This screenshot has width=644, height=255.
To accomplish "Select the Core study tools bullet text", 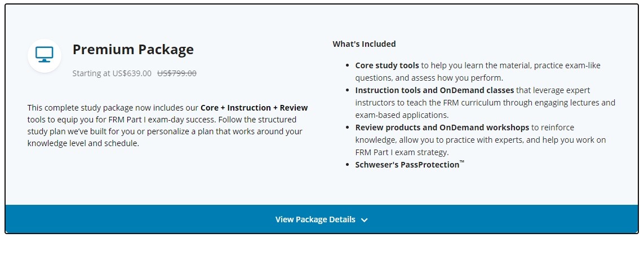I will click(x=387, y=65).
